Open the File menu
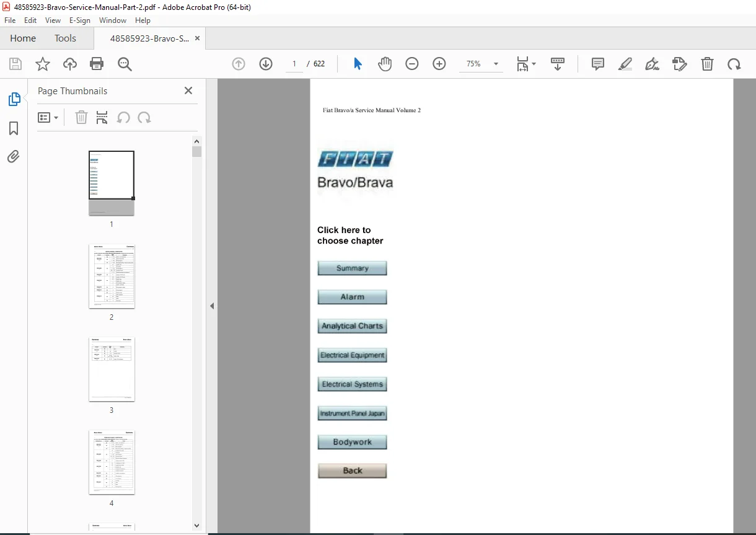The image size is (756, 535). pyautogui.click(x=10, y=20)
